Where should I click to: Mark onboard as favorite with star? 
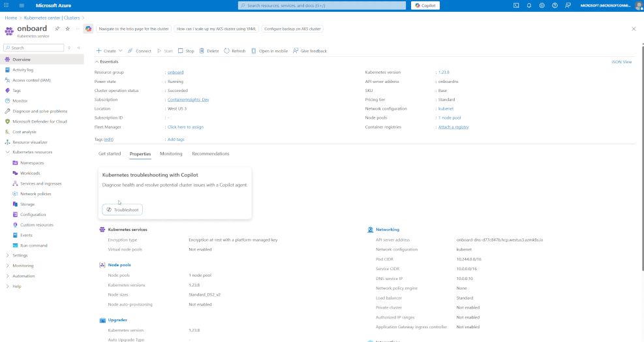67,29
